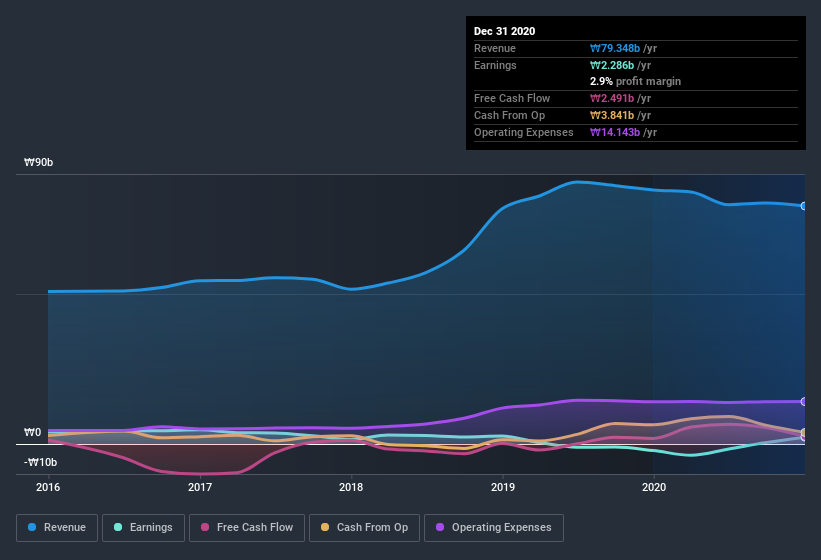
Task: Click the ₩3.841b cash from op value
Action: pos(612,115)
